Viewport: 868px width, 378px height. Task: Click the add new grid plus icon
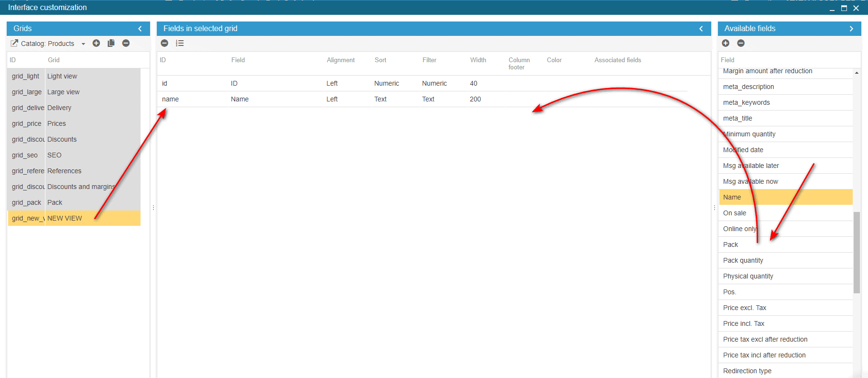click(x=96, y=43)
